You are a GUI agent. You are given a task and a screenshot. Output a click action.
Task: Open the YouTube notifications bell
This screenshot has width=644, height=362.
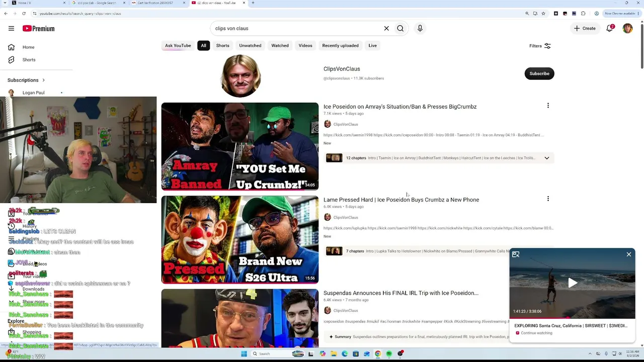pyautogui.click(x=610, y=29)
